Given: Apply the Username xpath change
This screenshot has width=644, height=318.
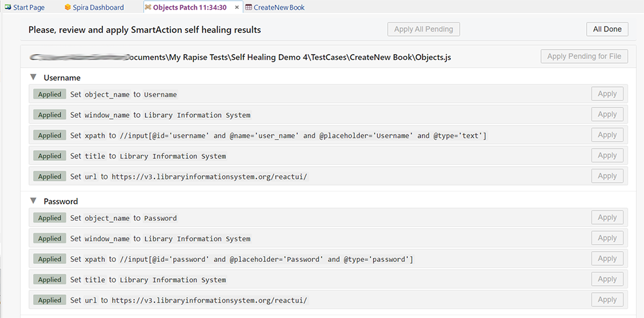Looking at the screenshot, I should pos(607,135).
